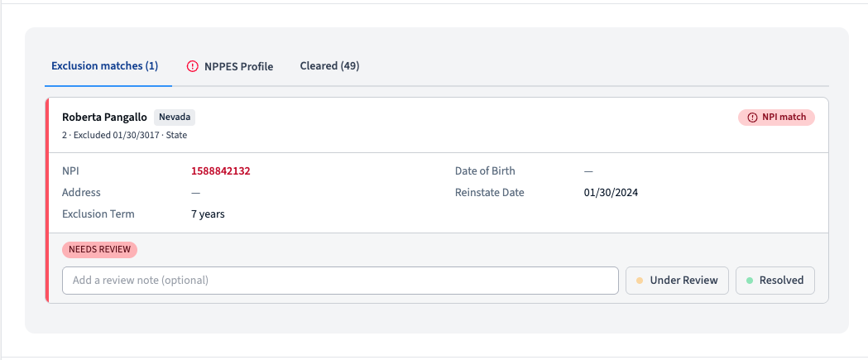This screenshot has height=360, width=868.
Task: Open the Cleared (49) tab
Action: point(329,66)
